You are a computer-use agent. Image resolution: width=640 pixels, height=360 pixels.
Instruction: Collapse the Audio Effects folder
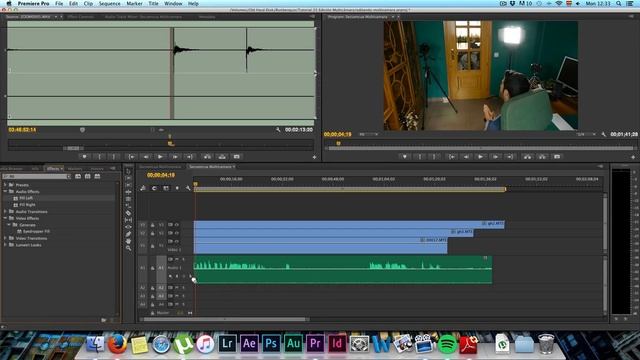click(x=5, y=191)
